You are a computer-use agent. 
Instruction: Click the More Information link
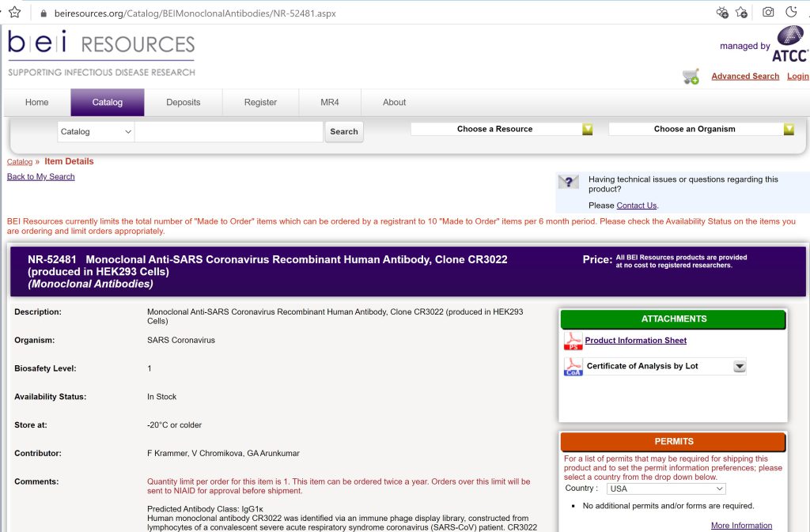pos(741,526)
